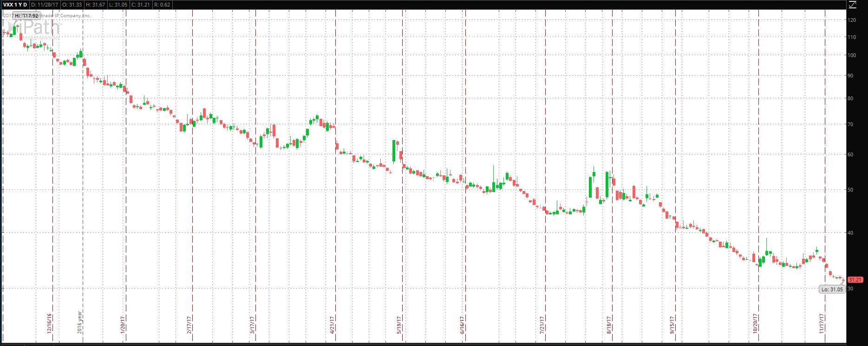This screenshot has height=346, width=868.
Task: Select the 8/18/17 expiration marker
Action: pyautogui.click(x=609, y=325)
